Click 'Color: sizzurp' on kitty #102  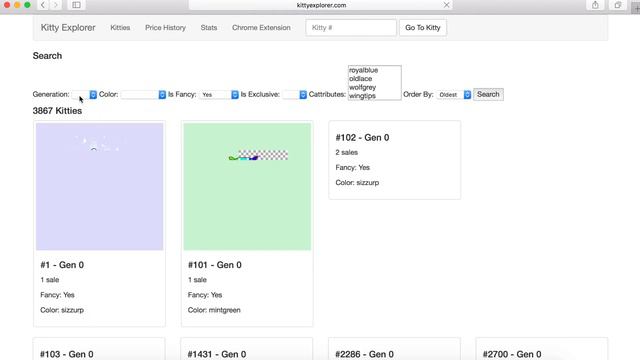pyautogui.click(x=357, y=182)
